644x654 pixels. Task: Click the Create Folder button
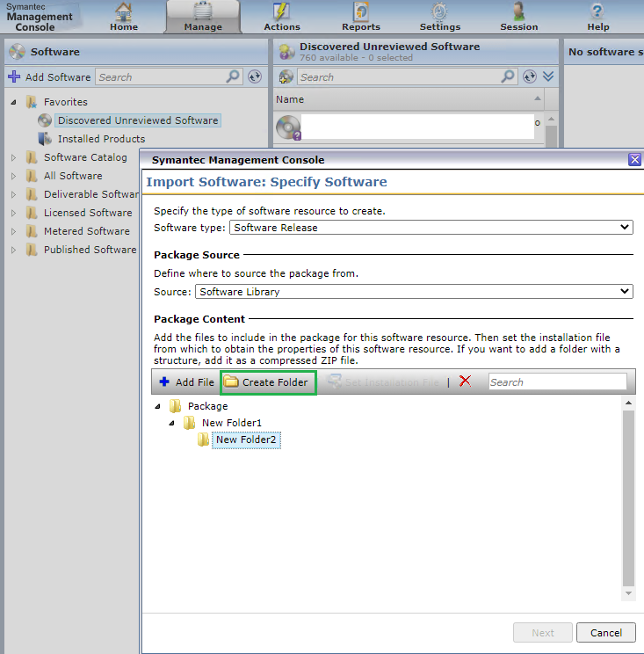[x=268, y=382]
